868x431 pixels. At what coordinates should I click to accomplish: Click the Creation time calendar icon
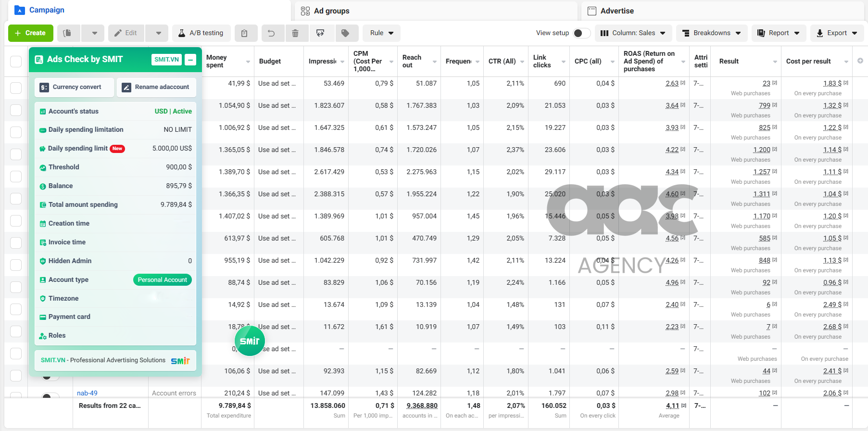pyautogui.click(x=43, y=224)
